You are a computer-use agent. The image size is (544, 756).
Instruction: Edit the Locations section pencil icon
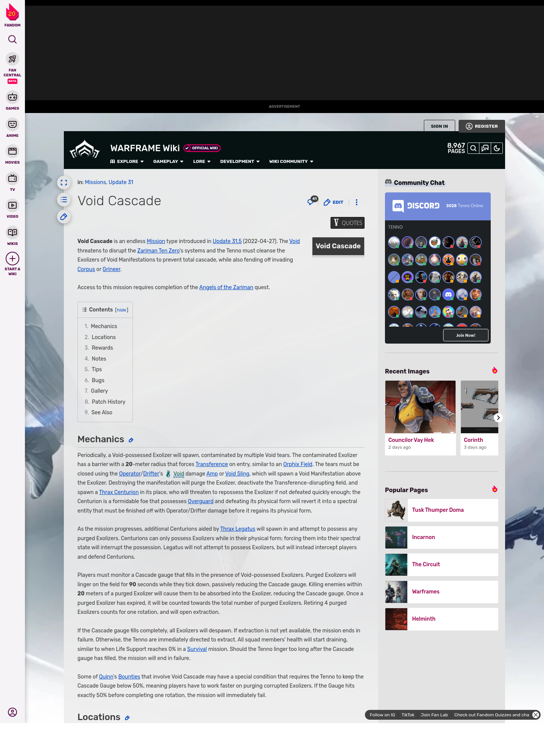click(127, 718)
